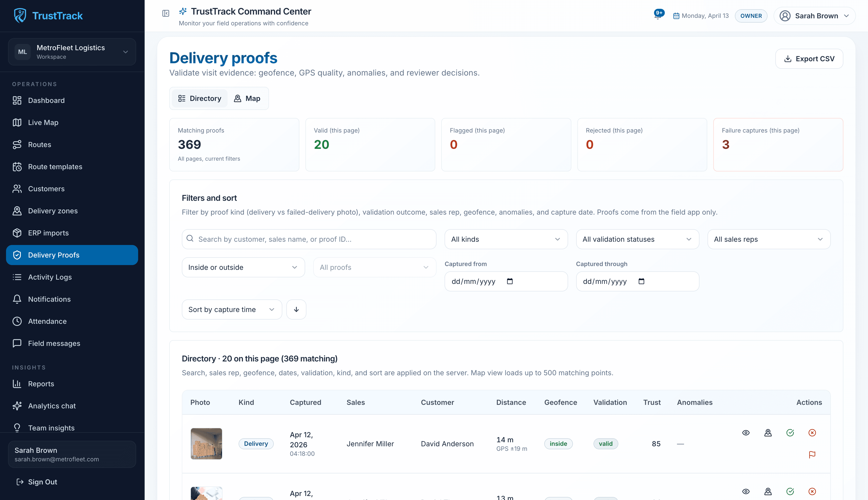Viewport: 868px width, 500px height.
Task: View details eye icon for David Anderson proof
Action: click(x=746, y=433)
